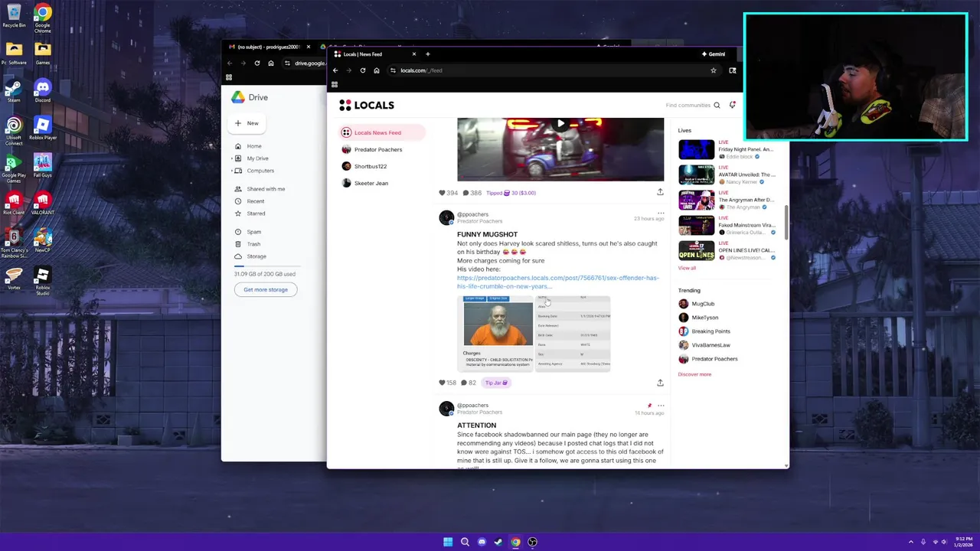The image size is (980, 551).
Task: Play the video with the scooter thumbnail
Action: coord(560,124)
